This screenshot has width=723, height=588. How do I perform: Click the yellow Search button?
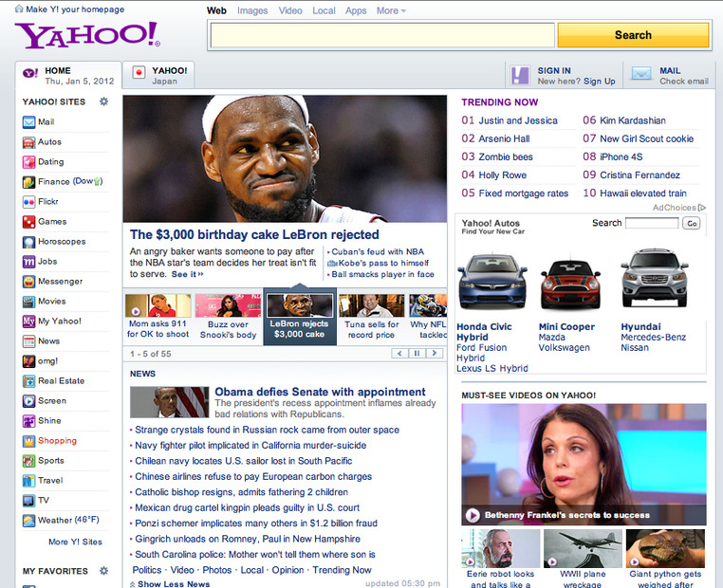633,35
